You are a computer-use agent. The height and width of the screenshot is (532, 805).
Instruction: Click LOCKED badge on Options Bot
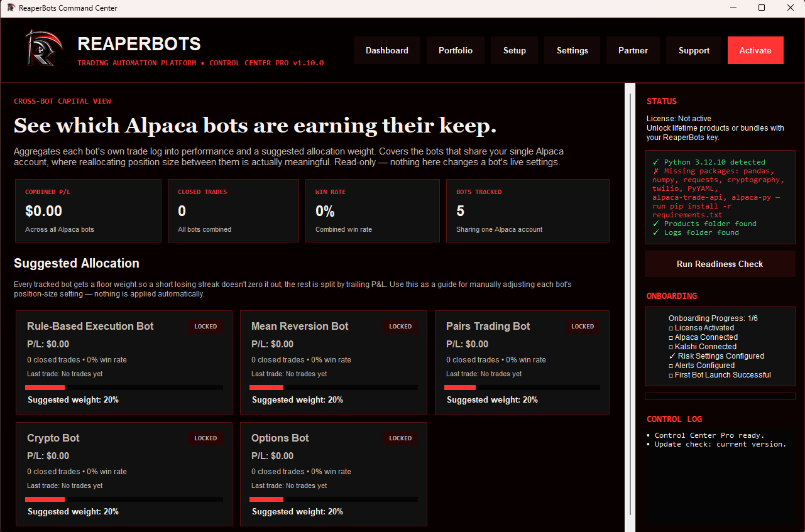pos(400,438)
